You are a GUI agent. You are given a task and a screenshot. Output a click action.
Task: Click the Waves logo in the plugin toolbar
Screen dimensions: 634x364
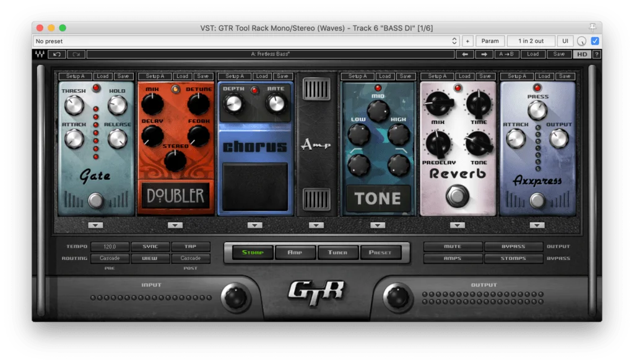(40, 54)
